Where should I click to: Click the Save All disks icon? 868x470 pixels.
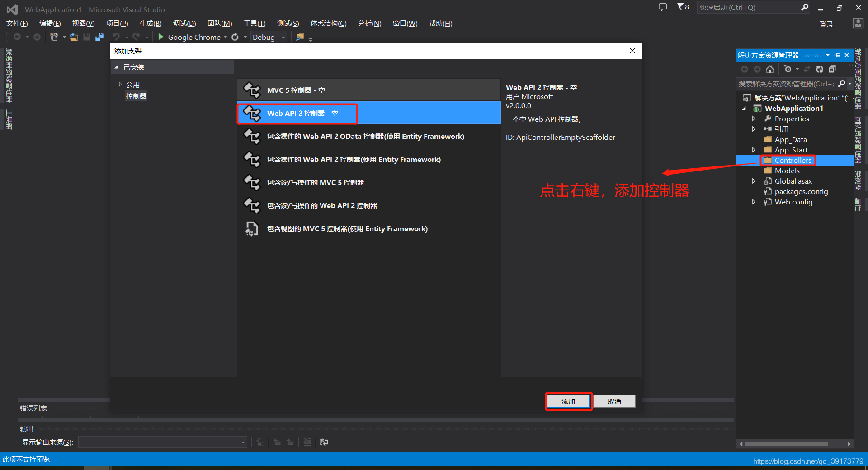point(99,37)
